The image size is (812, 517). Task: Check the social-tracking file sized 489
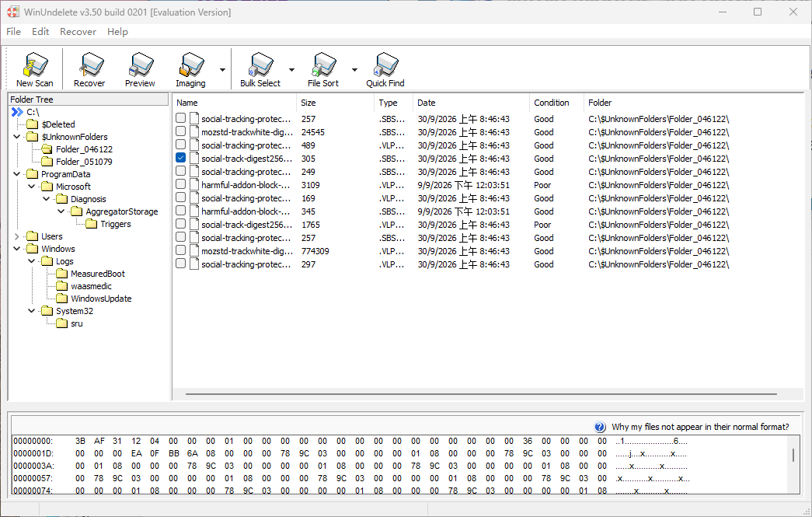(x=181, y=145)
